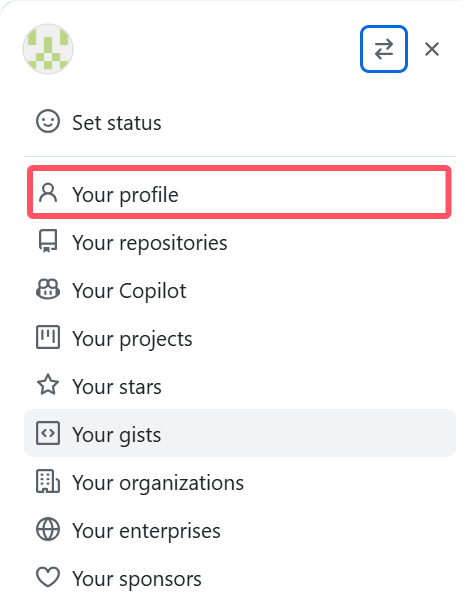This screenshot has width=473, height=611.
Task: Select Your gists
Action: click(240, 433)
